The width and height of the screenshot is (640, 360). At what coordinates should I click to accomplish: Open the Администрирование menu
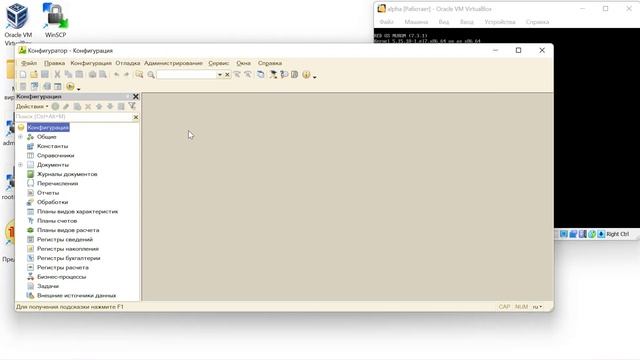click(x=173, y=63)
